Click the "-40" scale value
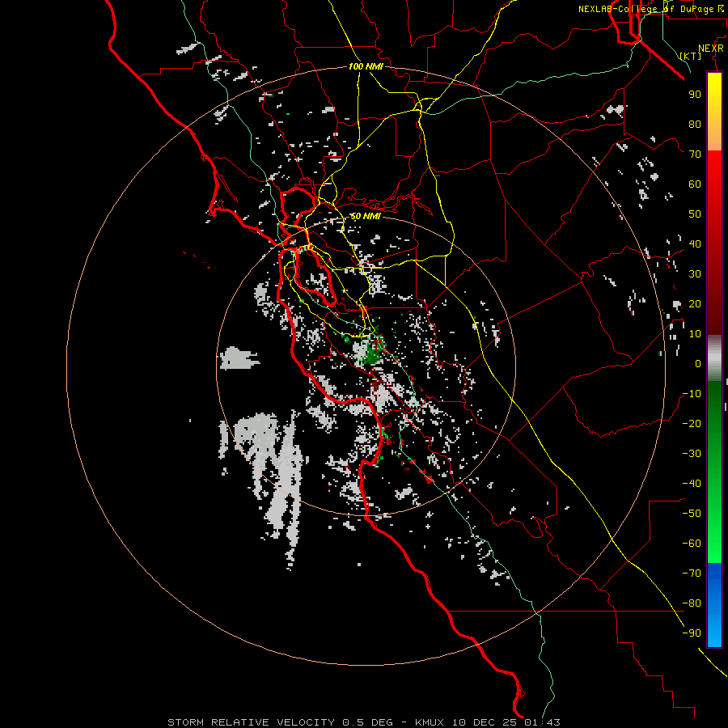The image size is (728, 728). tap(692, 484)
